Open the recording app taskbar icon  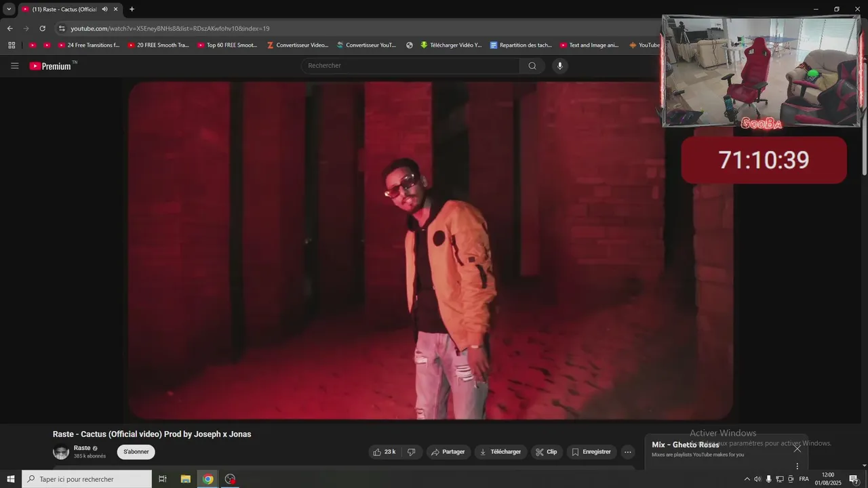point(231,479)
